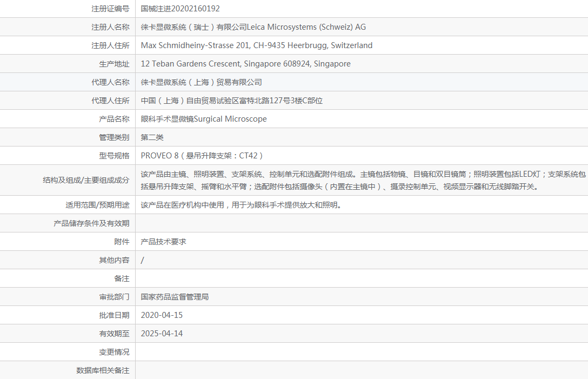Select the slash value beside 其他内容

(143, 260)
